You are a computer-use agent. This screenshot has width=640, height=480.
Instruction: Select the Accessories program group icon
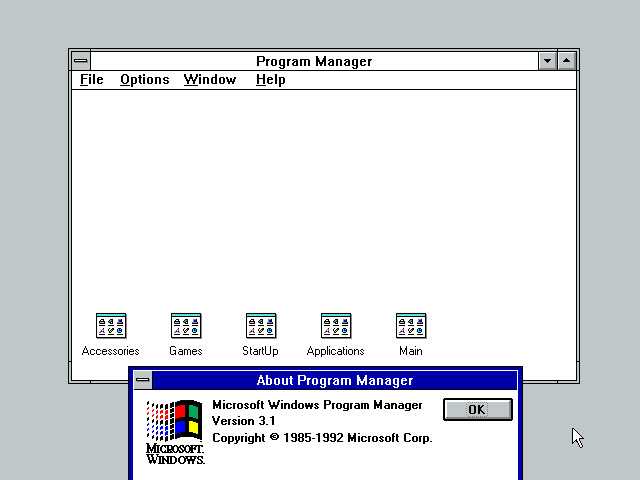point(111,326)
